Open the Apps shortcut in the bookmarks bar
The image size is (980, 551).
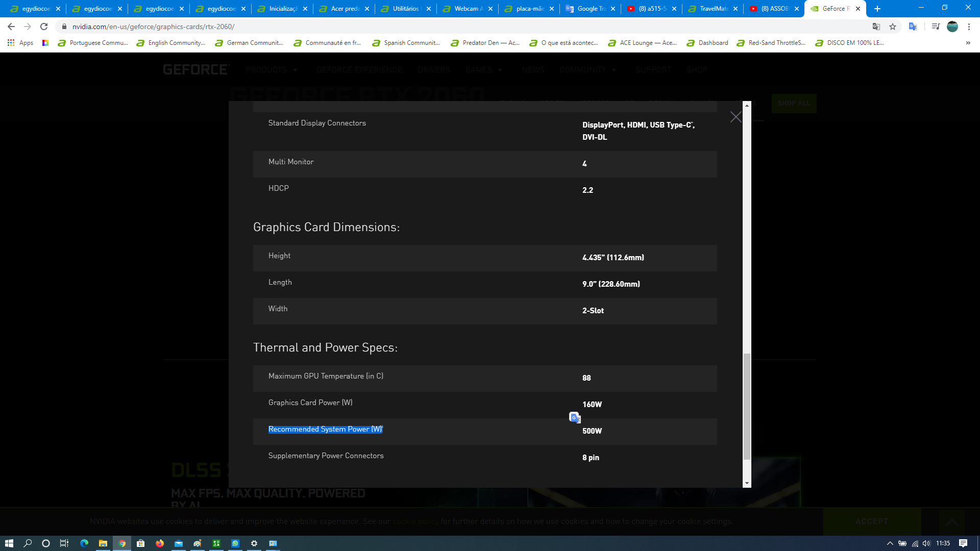[x=20, y=43]
